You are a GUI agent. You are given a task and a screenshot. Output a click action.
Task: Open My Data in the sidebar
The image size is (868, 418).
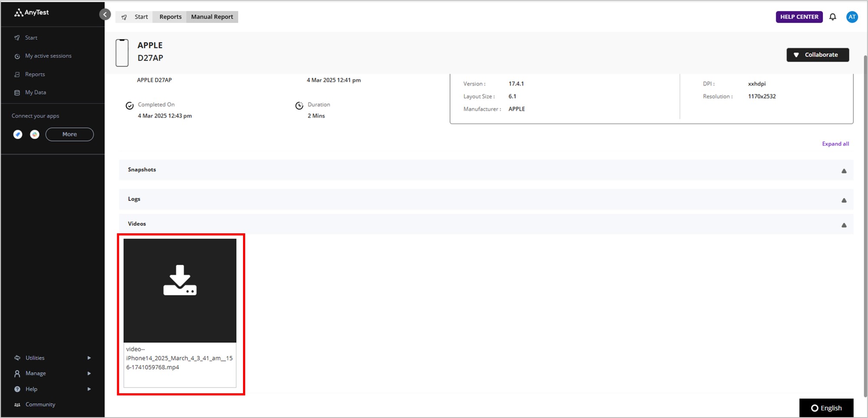(x=36, y=93)
